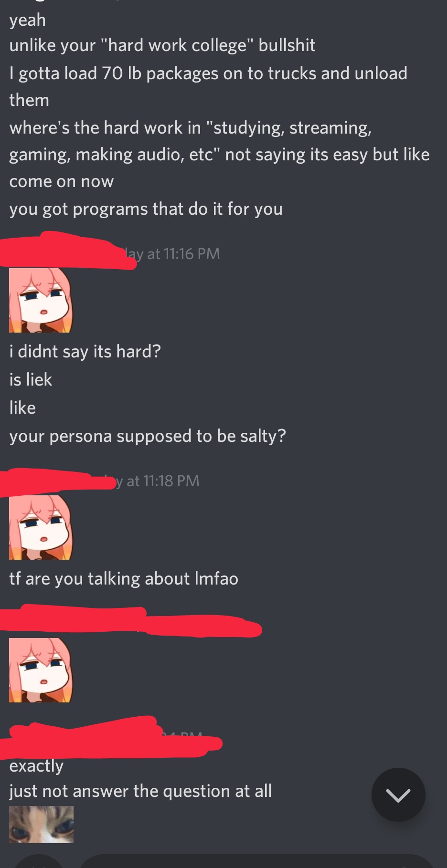Tap redacted username beside 11:16 PM timestamp
This screenshot has width=447, height=868.
tap(67, 251)
